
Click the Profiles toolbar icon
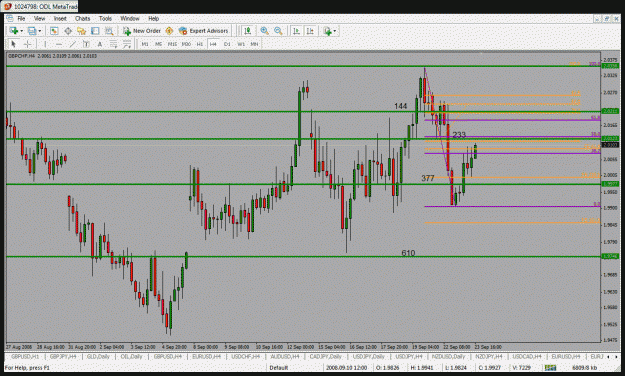coord(32,31)
